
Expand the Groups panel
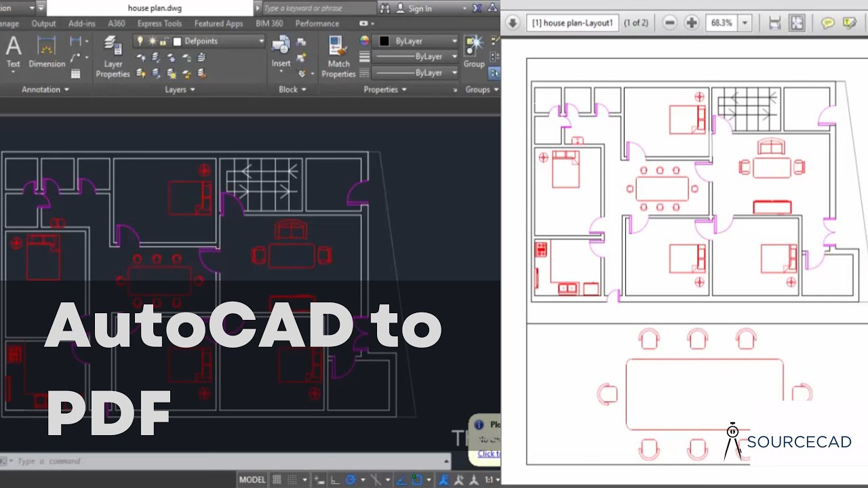(481, 89)
